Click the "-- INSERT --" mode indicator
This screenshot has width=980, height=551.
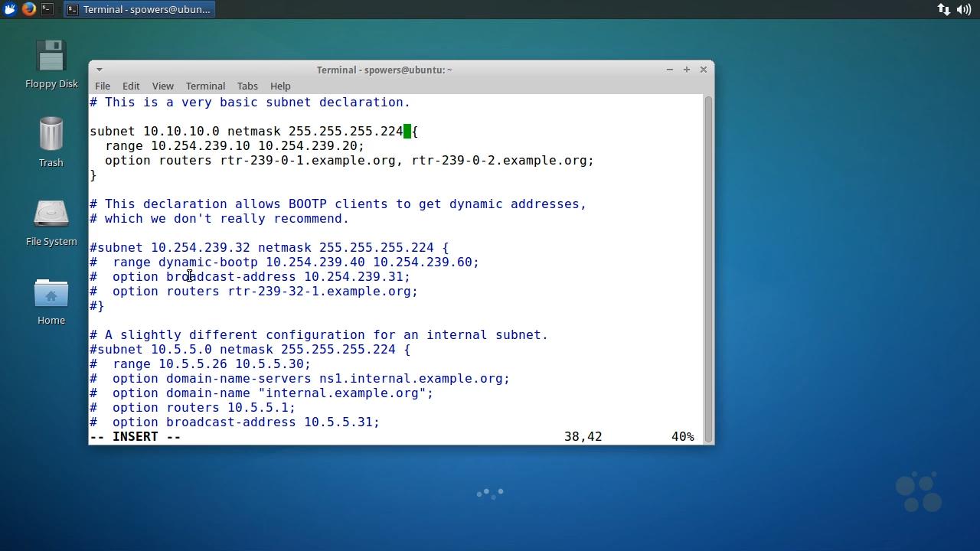click(136, 437)
